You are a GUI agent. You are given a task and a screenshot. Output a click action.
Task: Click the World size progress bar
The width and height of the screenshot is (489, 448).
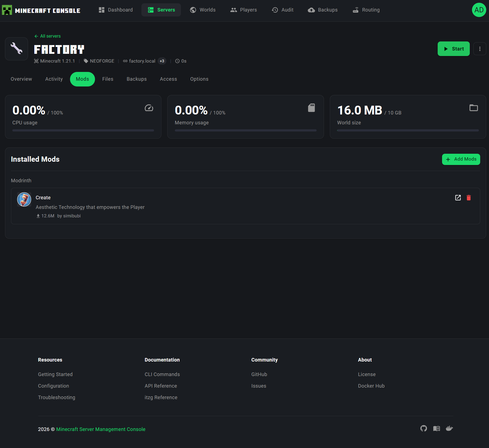click(x=408, y=130)
